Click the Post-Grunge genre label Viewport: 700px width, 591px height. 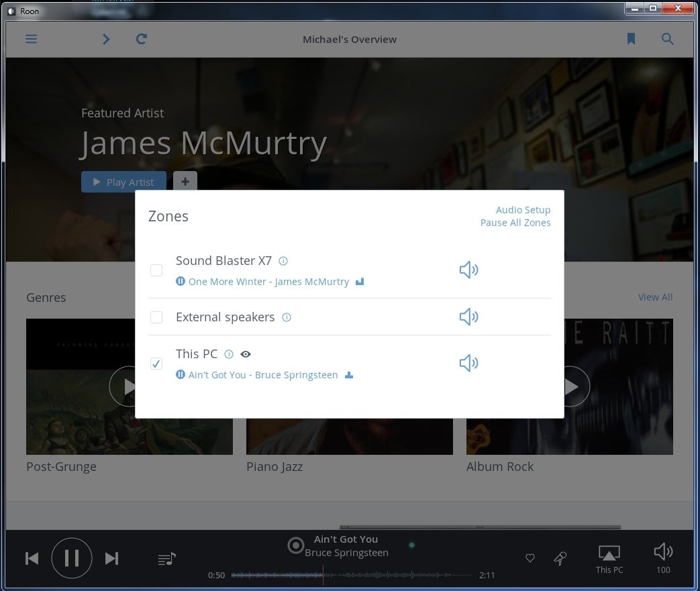61,467
